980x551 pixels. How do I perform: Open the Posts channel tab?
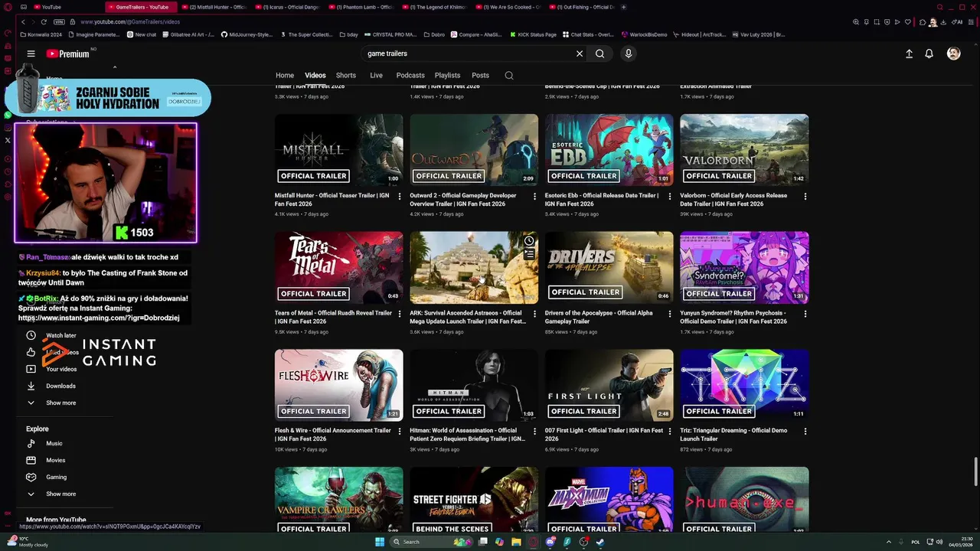pyautogui.click(x=480, y=75)
